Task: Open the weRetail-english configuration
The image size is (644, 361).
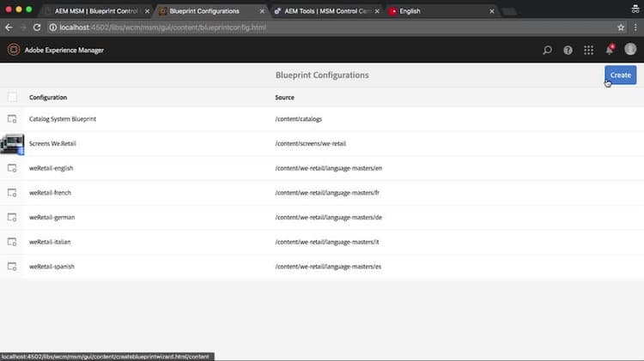Action: coord(51,168)
